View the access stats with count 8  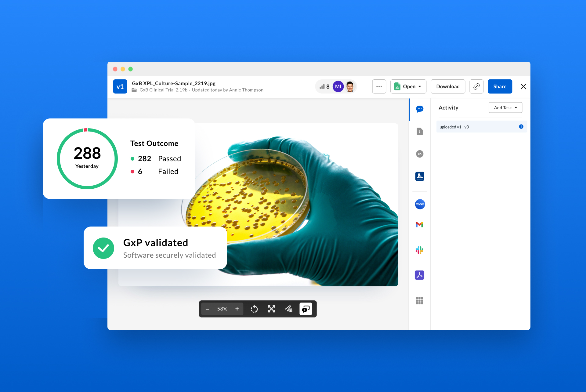[324, 87]
